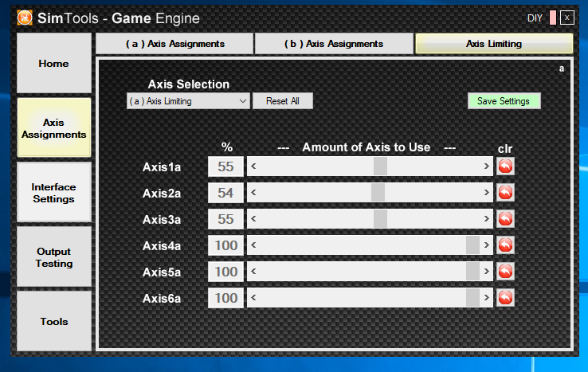Click the Axis5a percent field showing 100
588x372 pixels.
(x=225, y=272)
